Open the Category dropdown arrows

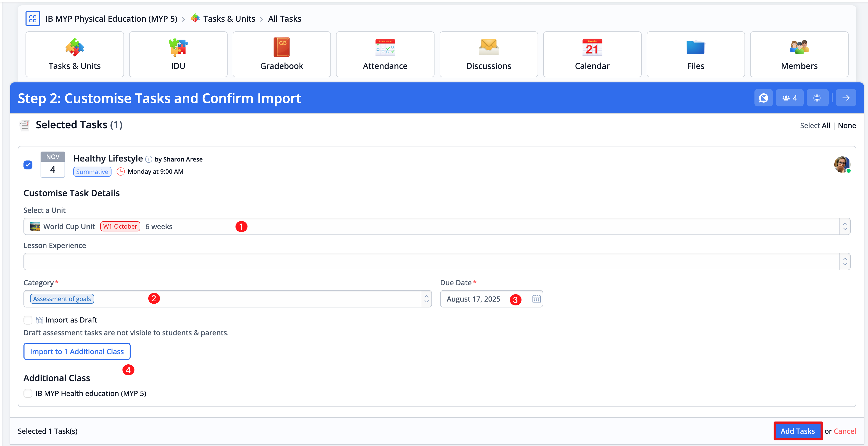426,299
